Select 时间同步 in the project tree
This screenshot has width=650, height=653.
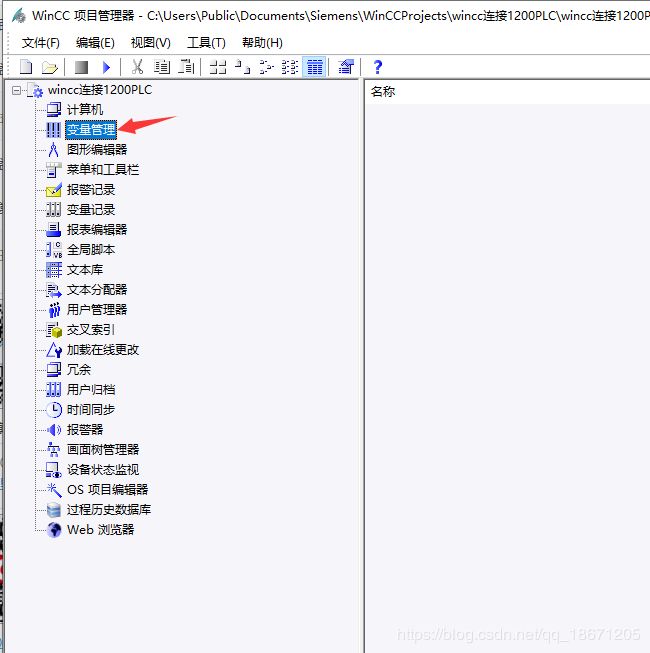click(91, 409)
